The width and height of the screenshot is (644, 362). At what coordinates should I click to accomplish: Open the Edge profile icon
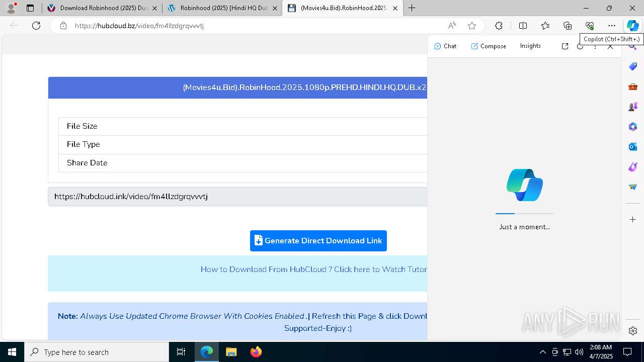11,8
